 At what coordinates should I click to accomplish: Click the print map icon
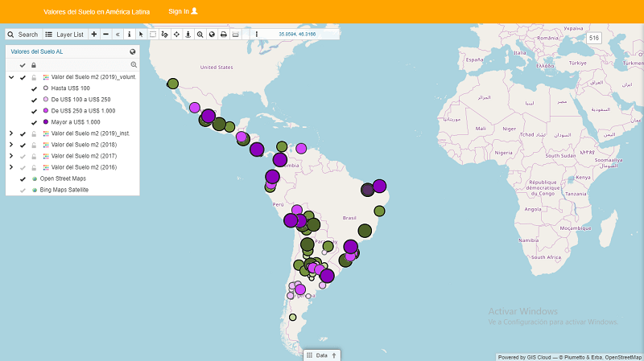pos(224,35)
